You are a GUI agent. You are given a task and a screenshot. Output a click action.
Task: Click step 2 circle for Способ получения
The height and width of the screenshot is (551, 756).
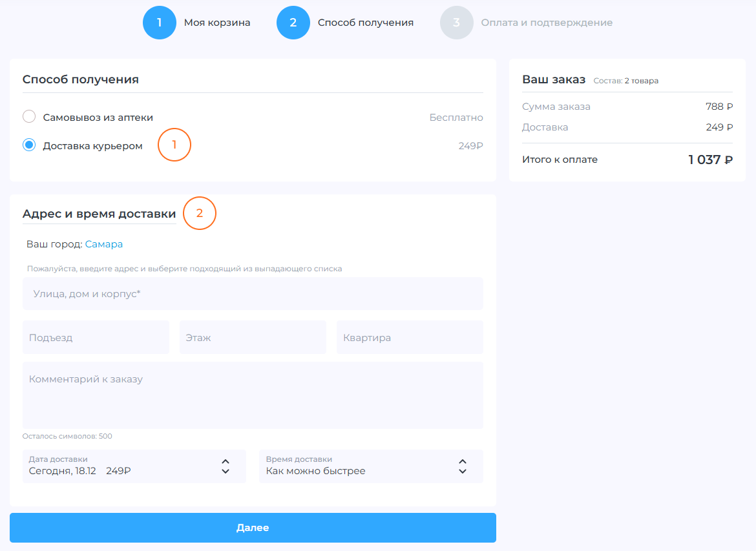[293, 23]
